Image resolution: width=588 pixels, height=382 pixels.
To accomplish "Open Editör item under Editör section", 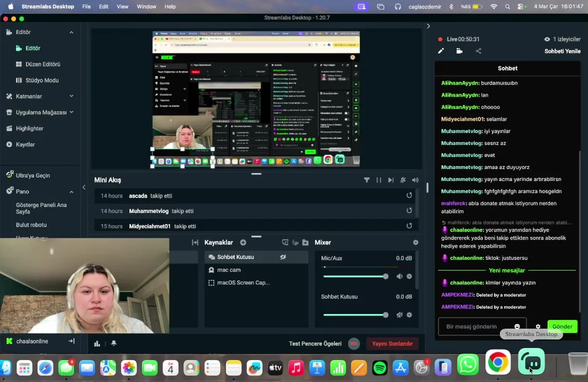I will (32, 48).
